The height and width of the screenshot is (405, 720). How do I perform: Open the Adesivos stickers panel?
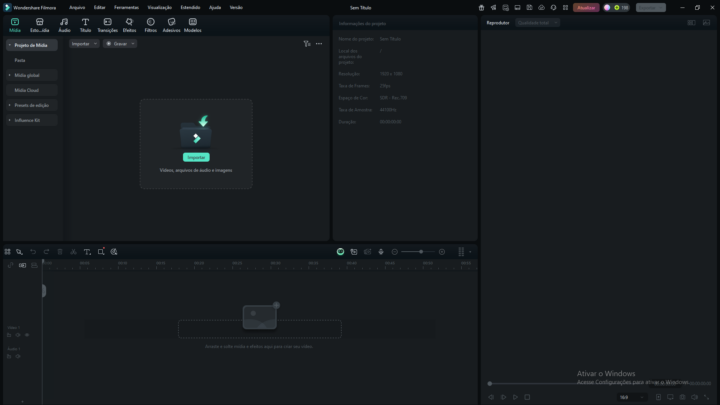tap(171, 24)
